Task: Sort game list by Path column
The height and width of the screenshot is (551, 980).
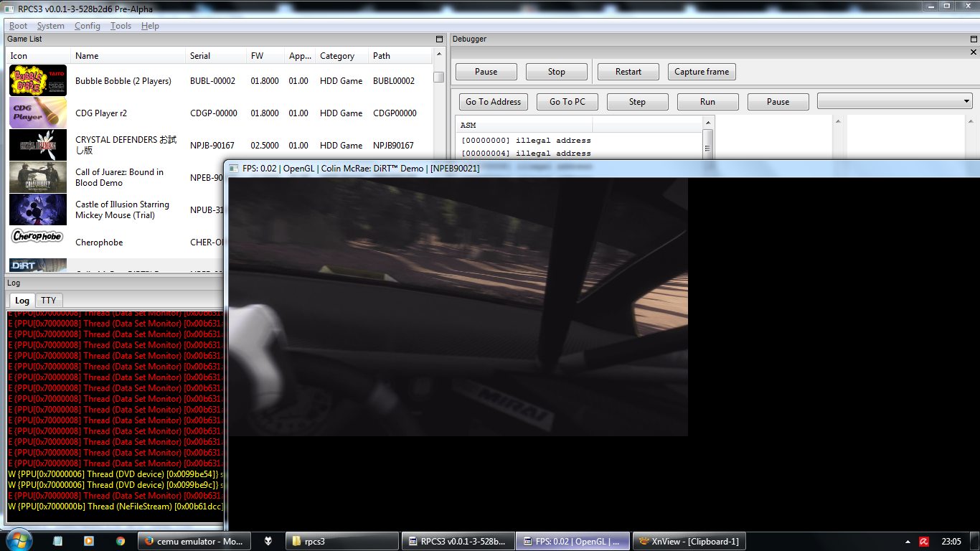Action: pos(400,56)
